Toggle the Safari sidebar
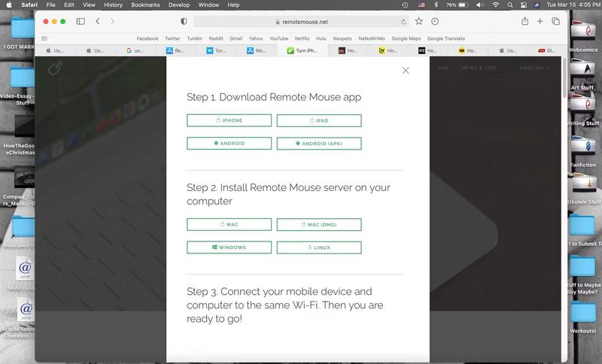Screen dimensions: 602x364 (81, 22)
